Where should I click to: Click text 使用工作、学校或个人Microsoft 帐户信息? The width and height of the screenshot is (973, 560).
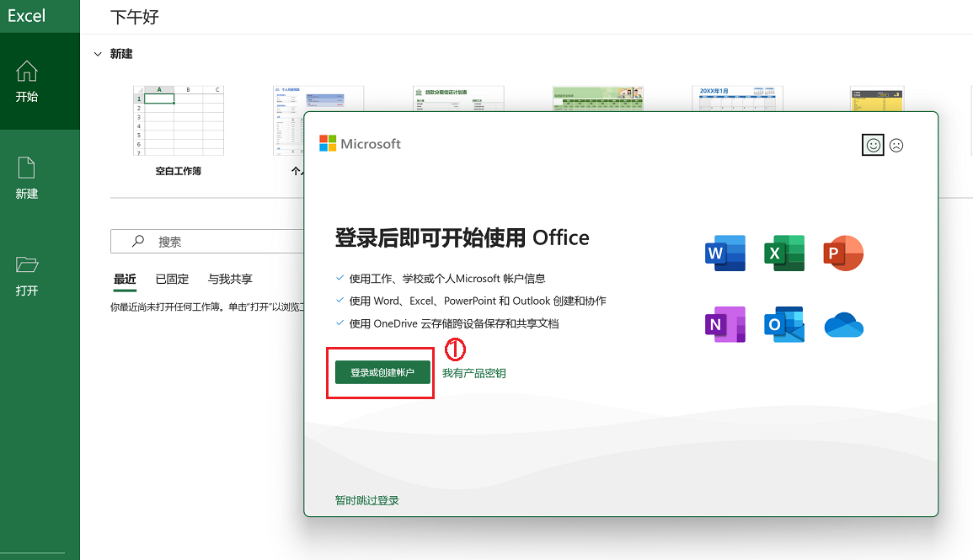click(446, 279)
